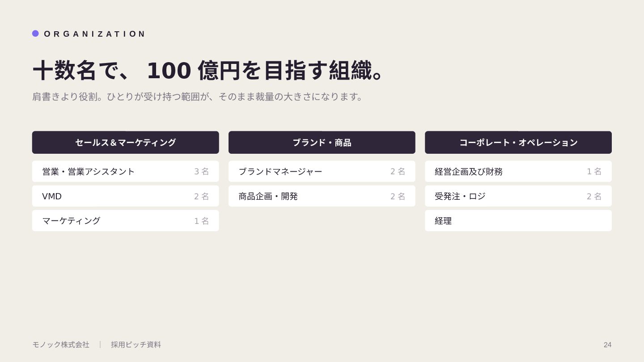Select the マーケティング role row
Screen dimensions: 644x362
(x=126, y=221)
